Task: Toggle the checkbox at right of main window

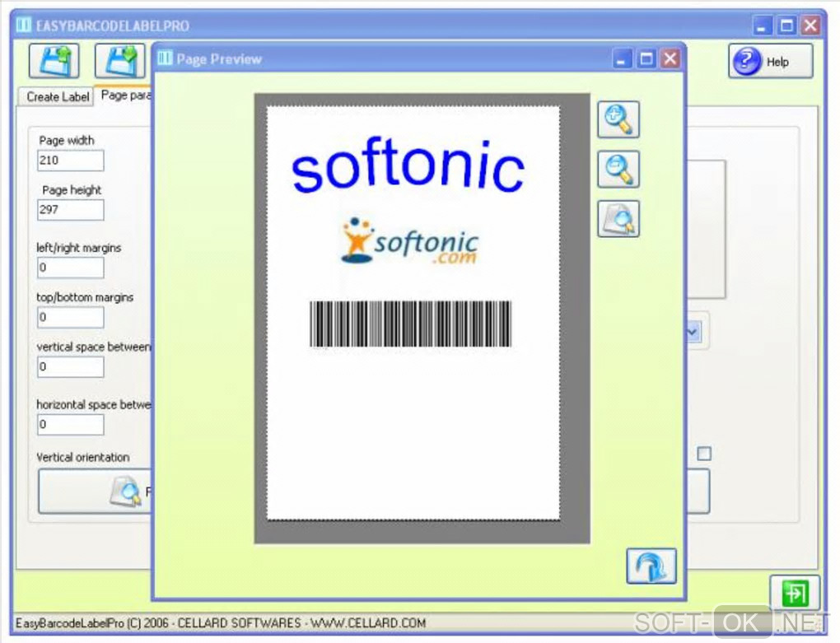Action: 704,454
